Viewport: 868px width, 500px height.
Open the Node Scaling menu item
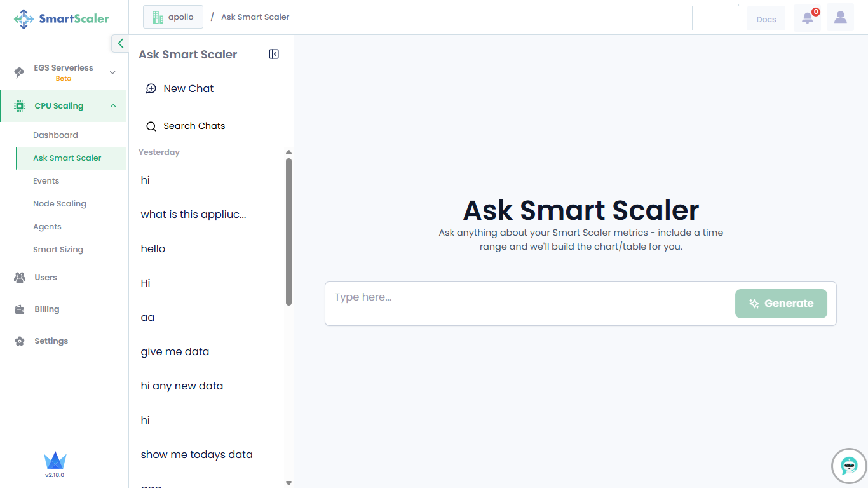pyautogui.click(x=59, y=204)
